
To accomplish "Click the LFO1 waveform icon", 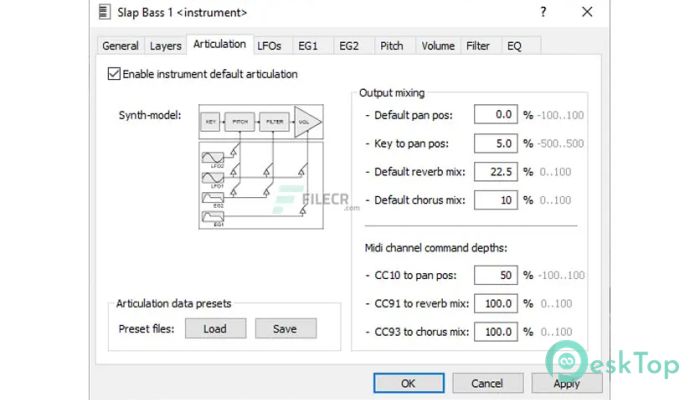I will coord(212,178).
